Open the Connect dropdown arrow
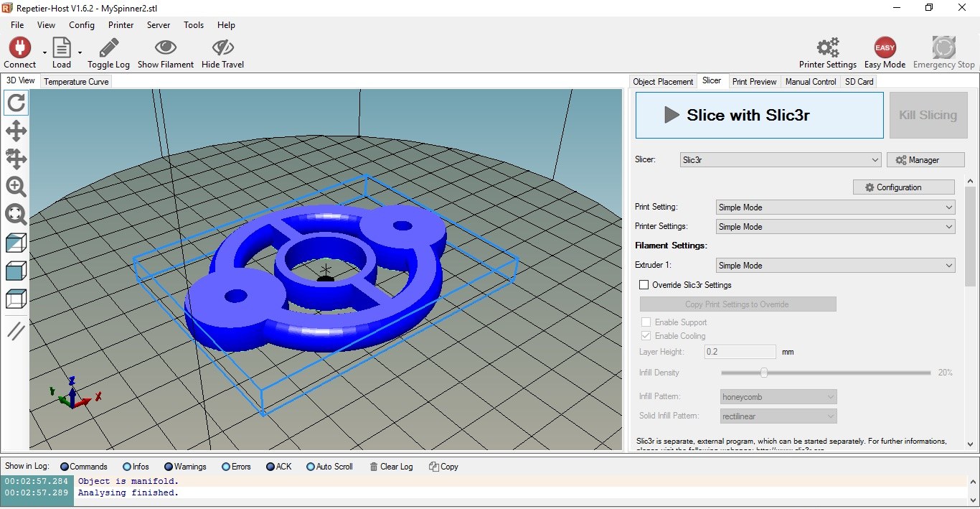The width and height of the screenshot is (980, 509). coord(44,52)
